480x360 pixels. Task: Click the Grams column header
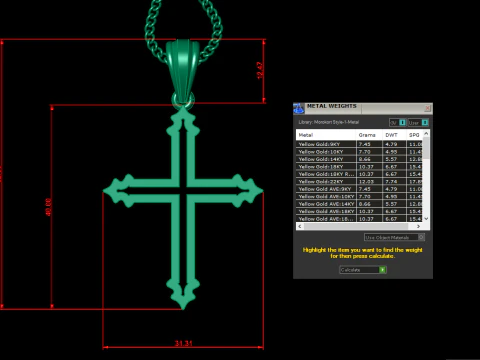(369, 135)
